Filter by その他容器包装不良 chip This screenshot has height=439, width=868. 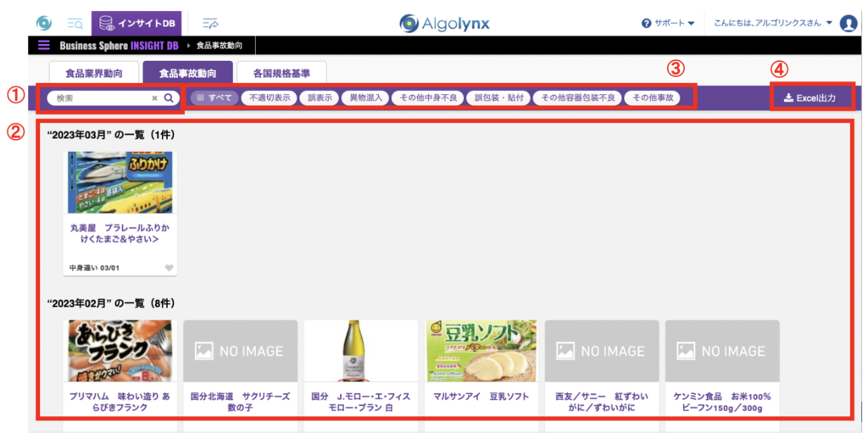click(x=577, y=98)
